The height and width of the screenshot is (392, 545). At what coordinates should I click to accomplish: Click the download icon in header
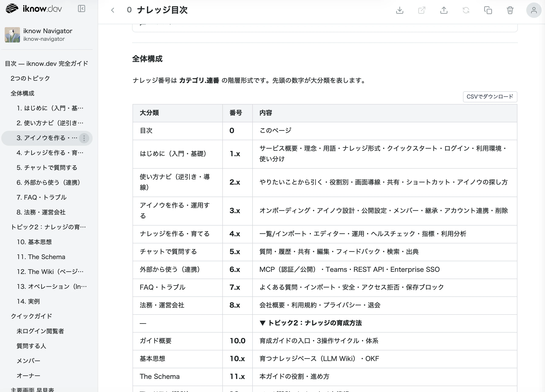coord(399,10)
